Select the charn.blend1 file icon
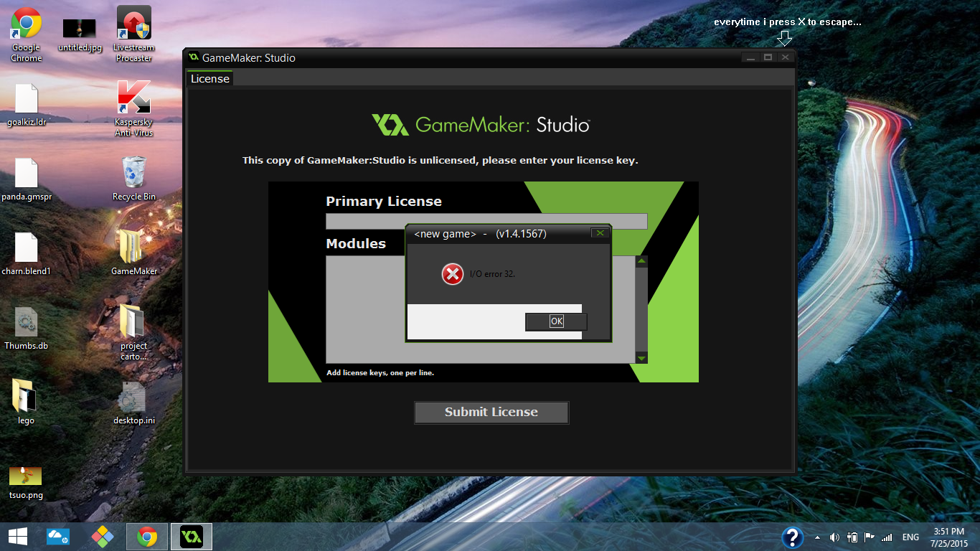This screenshot has height=551, width=980. click(x=26, y=254)
